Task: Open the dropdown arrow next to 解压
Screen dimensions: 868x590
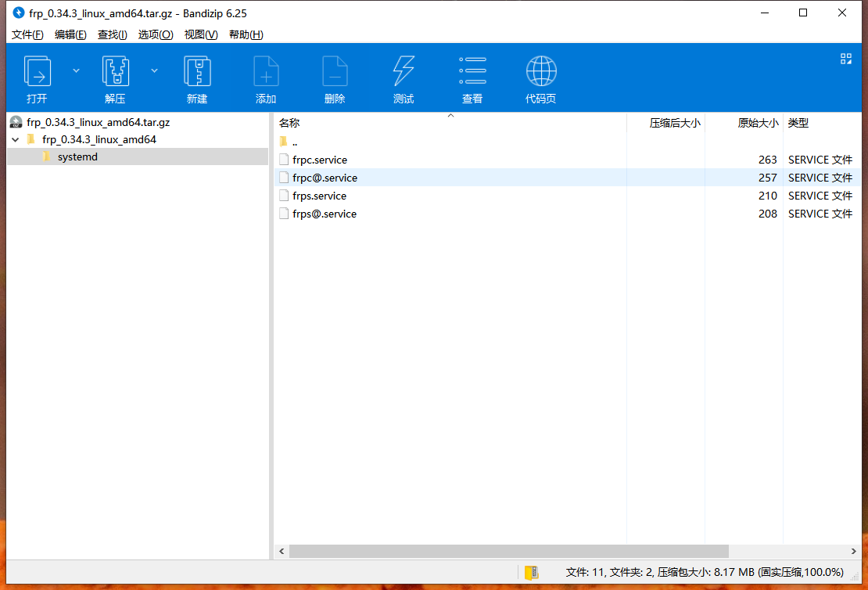Action: click(154, 70)
